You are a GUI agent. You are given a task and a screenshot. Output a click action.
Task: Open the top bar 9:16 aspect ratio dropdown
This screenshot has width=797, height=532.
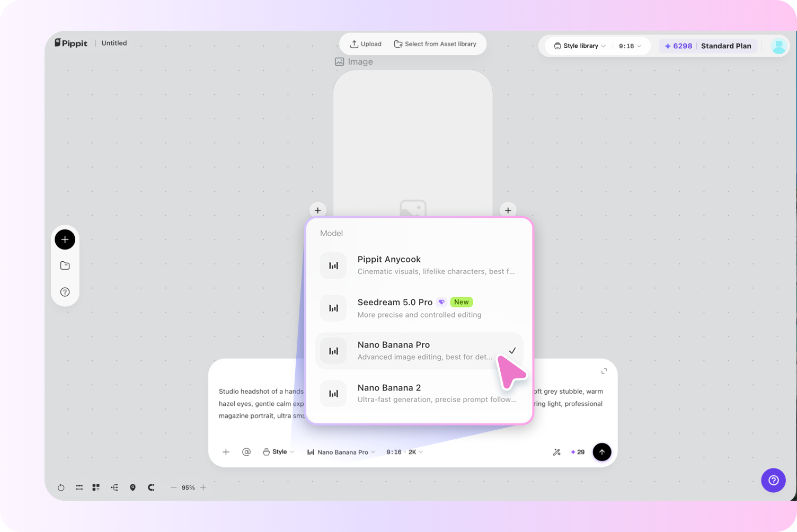(x=630, y=46)
